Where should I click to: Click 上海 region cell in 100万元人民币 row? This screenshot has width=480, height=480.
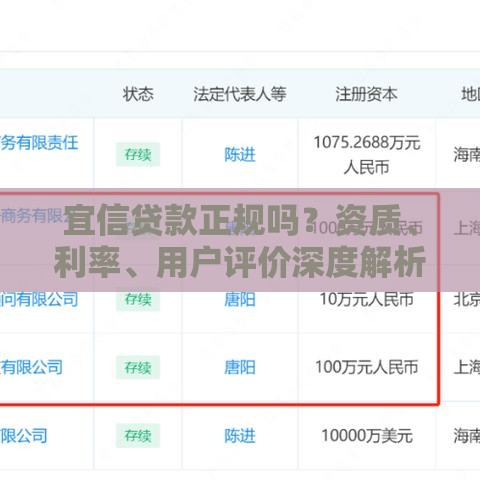pyautogui.click(x=467, y=367)
